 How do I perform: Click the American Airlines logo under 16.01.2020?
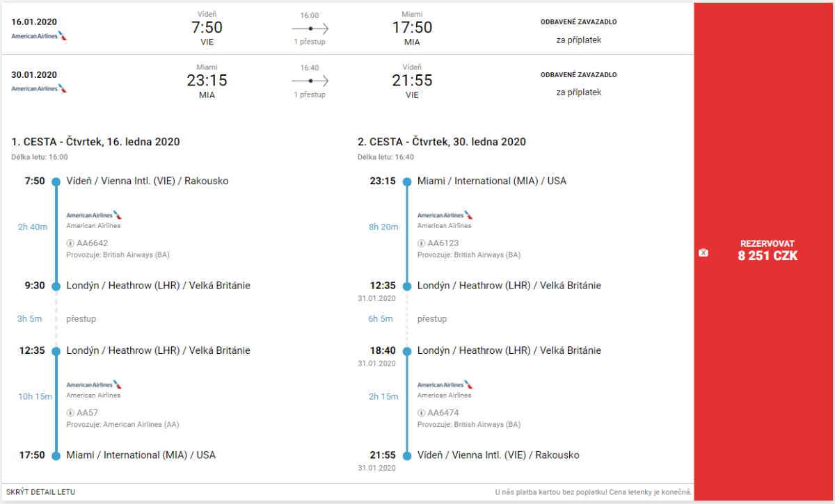pyautogui.click(x=39, y=35)
